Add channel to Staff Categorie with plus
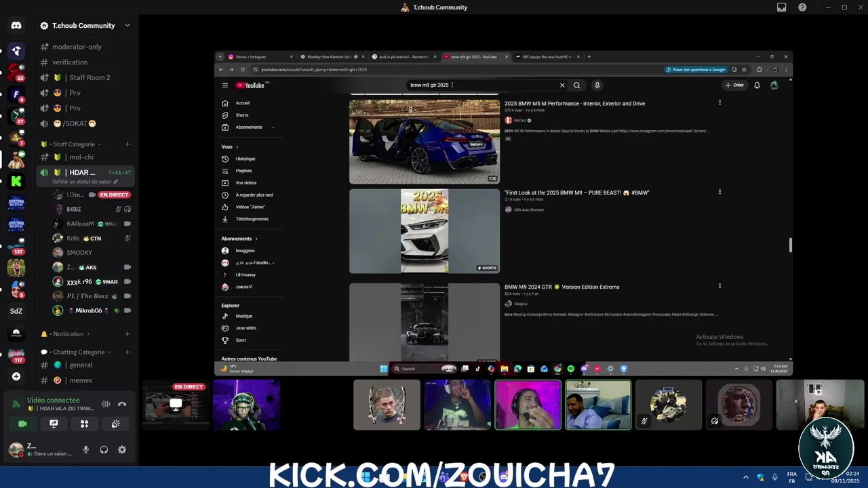The width and height of the screenshot is (868, 488). (x=127, y=144)
